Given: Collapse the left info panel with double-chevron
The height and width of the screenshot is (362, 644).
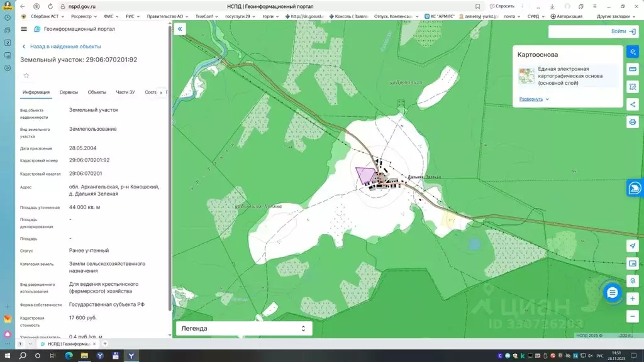Looking at the screenshot, I should tap(180, 29).
